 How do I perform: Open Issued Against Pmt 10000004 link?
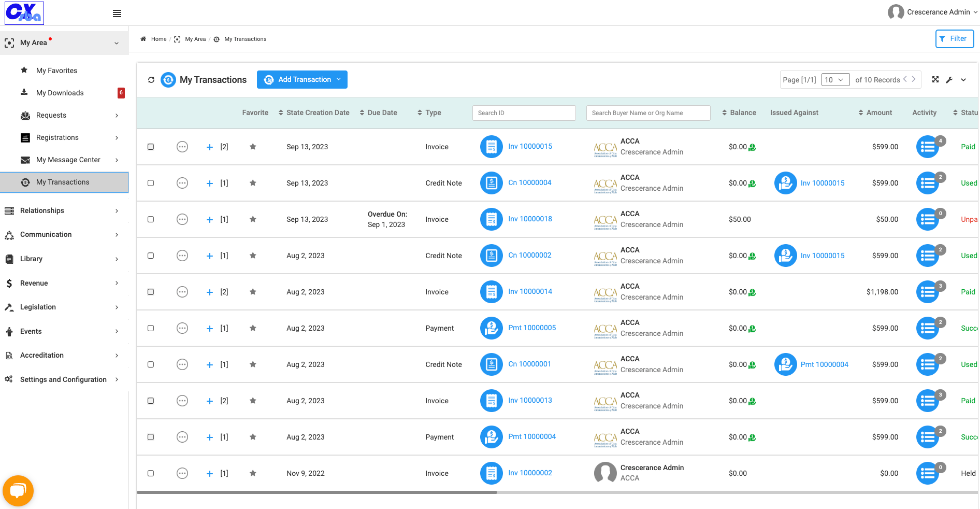click(x=824, y=364)
